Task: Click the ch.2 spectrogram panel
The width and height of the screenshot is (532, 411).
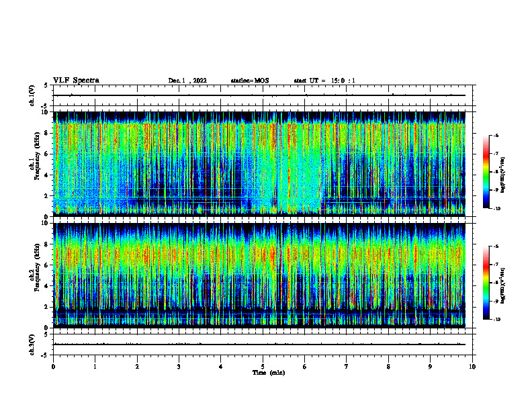Action: pyautogui.click(x=259, y=275)
